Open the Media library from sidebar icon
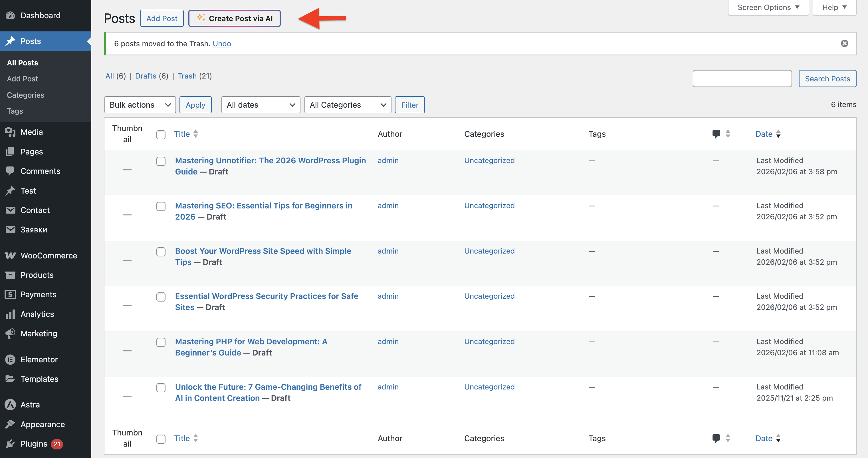This screenshot has width=868, height=458. (x=10, y=132)
